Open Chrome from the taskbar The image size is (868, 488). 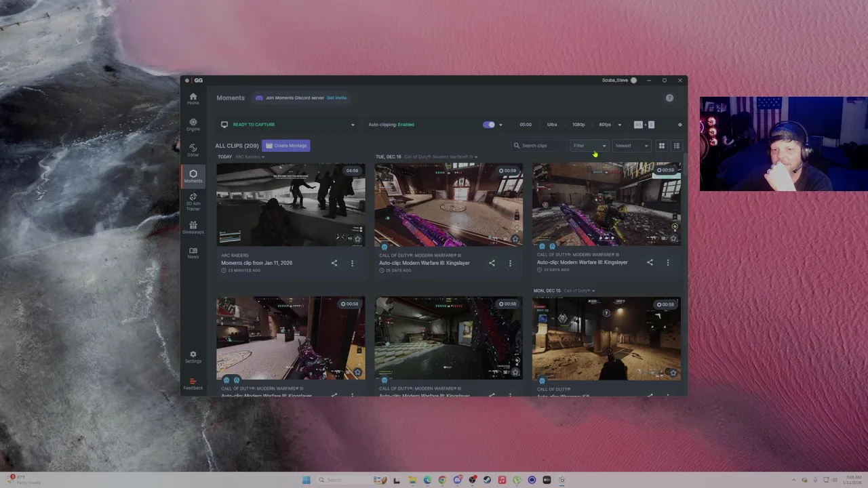[x=442, y=480]
